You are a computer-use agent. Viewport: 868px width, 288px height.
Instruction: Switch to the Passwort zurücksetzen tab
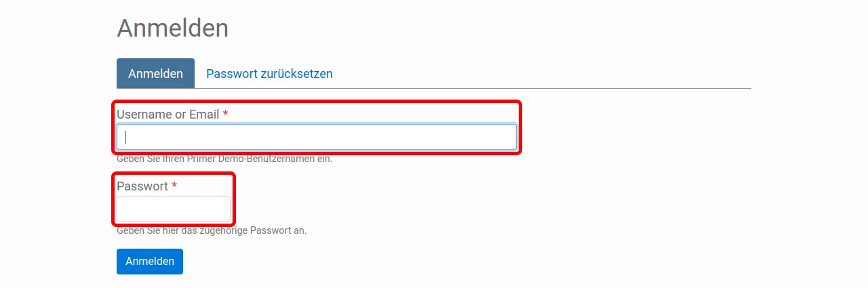269,73
